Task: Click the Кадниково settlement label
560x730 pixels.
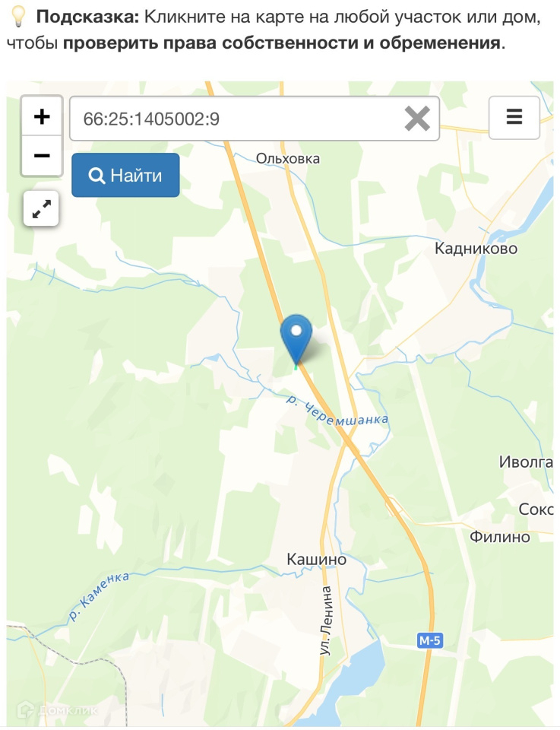Action: 476,248
